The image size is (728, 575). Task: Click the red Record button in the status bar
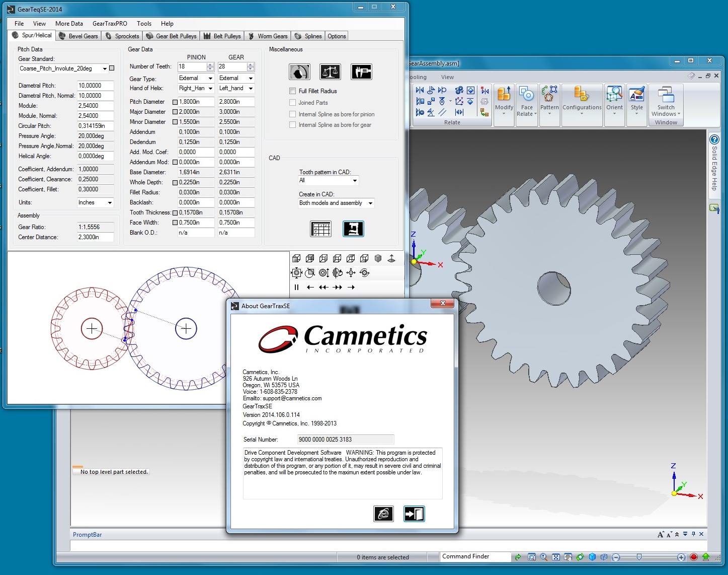coord(694,557)
